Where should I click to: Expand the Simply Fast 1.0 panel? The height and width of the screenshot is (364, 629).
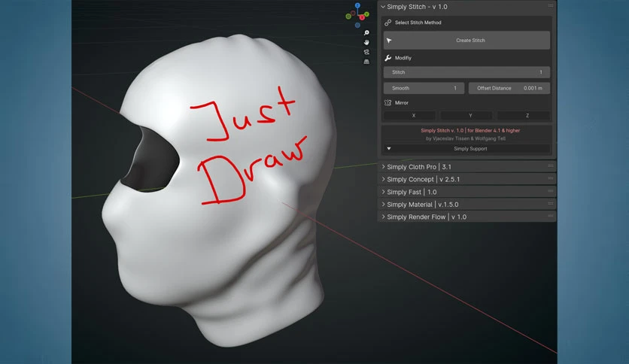click(x=383, y=192)
